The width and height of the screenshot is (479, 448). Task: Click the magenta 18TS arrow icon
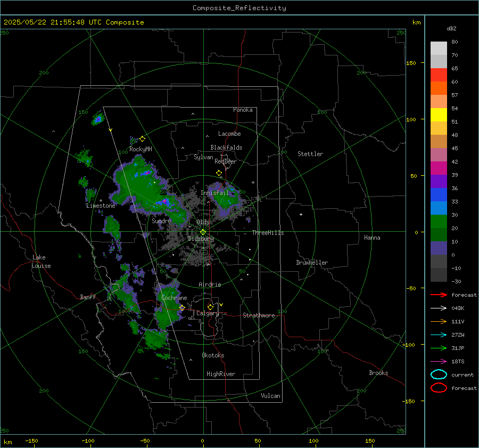(439, 361)
